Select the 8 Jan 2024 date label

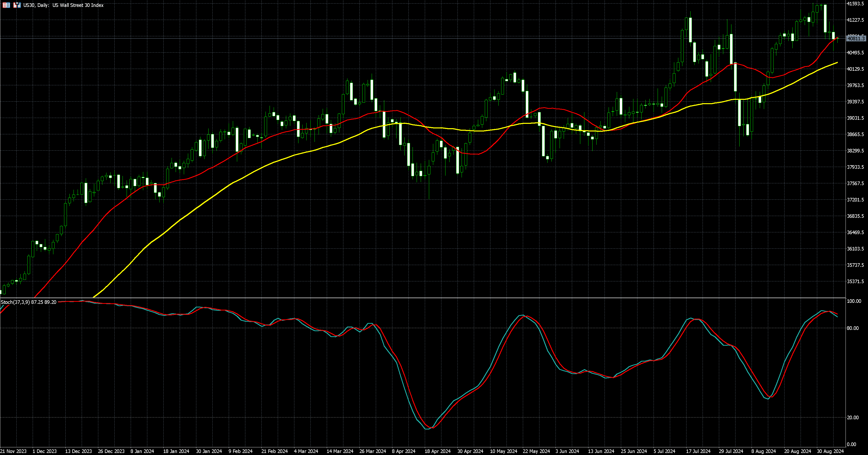coord(142,451)
